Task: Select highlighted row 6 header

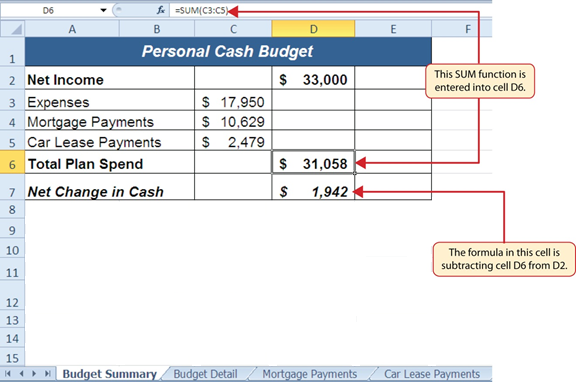Action: point(12,163)
